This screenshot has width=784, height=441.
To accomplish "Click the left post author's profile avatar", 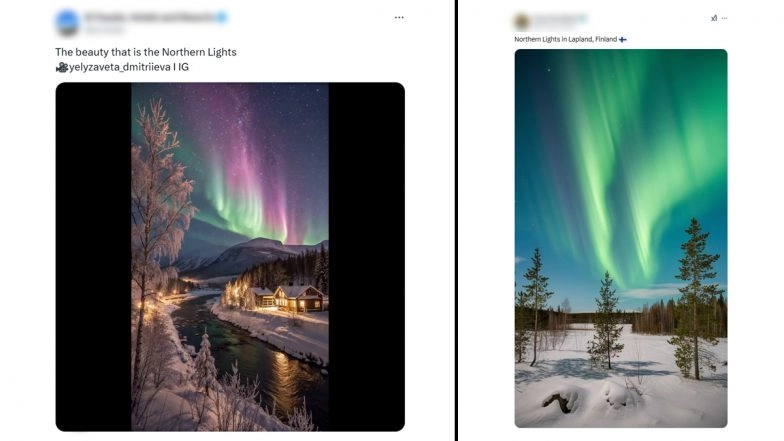I will click(x=67, y=22).
